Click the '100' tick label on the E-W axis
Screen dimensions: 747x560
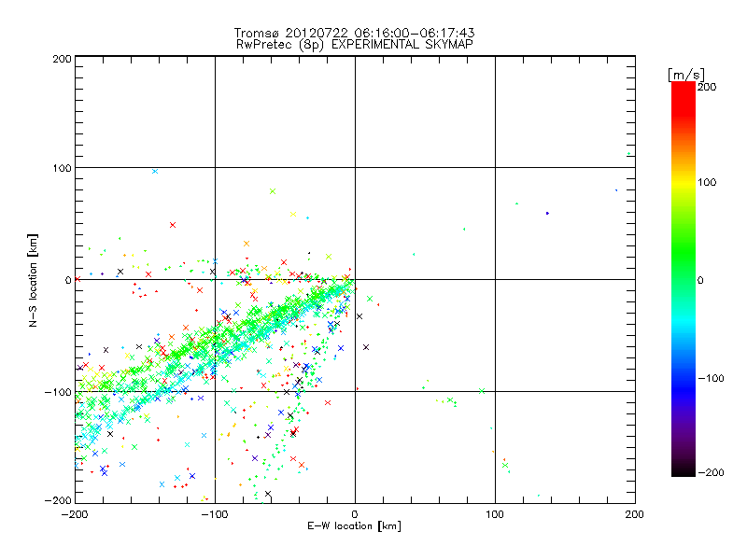pos(495,514)
